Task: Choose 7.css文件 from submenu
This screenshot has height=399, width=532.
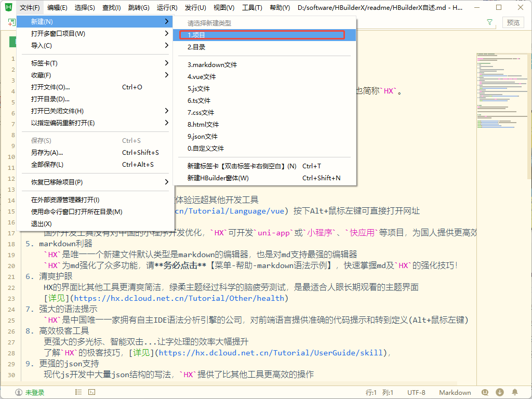Action: pos(264,112)
